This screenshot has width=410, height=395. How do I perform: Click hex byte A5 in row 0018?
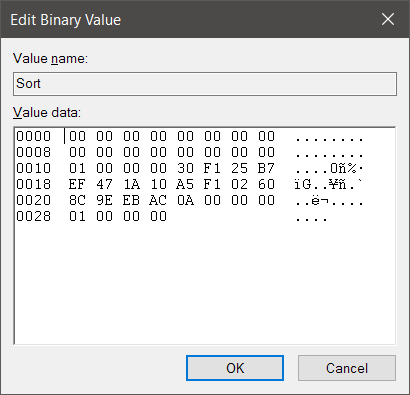[185, 184]
